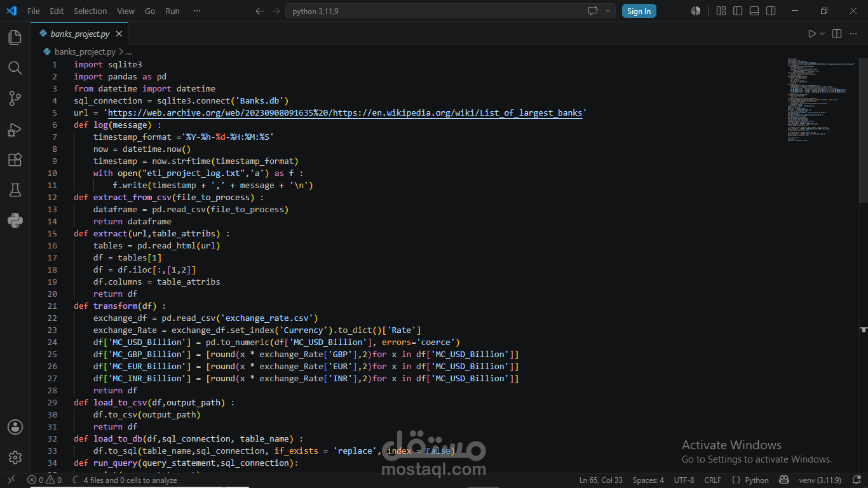Image resolution: width=868 pixels, height=488 pixels.
Task: Click 'return dataframe' on line 14
Action: coord(132,221)
